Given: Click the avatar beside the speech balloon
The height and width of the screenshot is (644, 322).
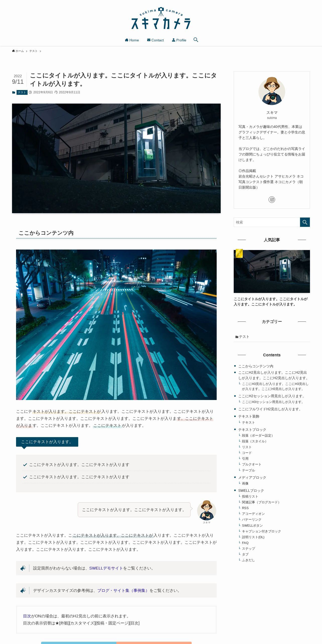Looking at the screenshot, I should coord(207,510).
